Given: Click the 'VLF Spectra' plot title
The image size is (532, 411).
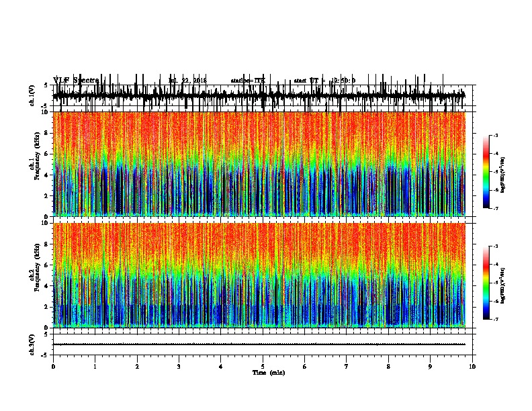Looking at the screenshot, I should coord(76,81).
